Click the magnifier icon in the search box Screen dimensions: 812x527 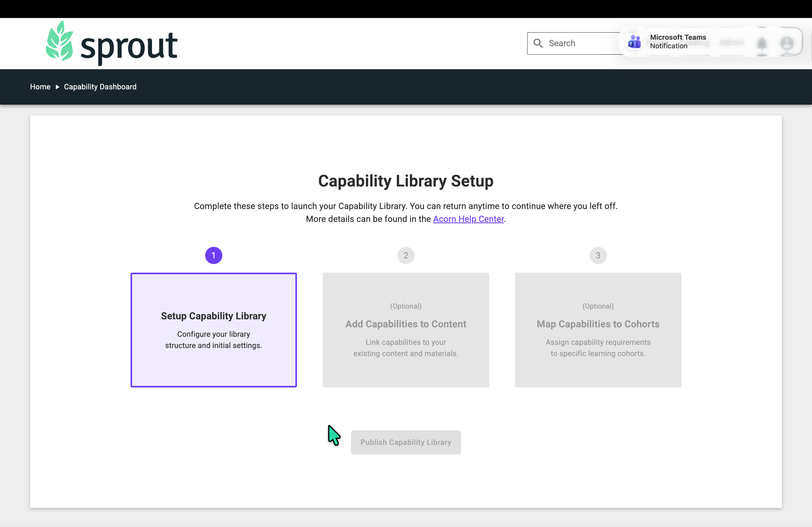[538, 43]
